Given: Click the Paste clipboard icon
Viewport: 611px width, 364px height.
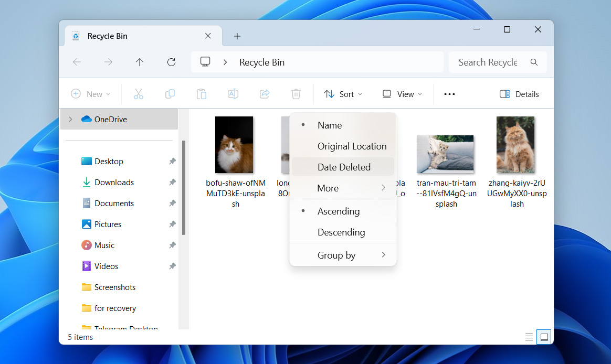Looking at the screenshot, I should pyautogui.click(x=202, y=94).
